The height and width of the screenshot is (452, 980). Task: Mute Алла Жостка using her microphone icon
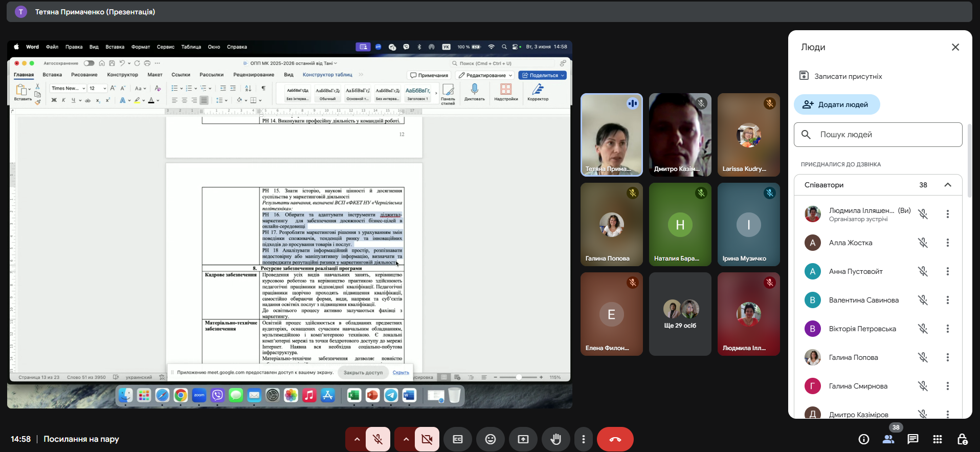pos(923,243)
